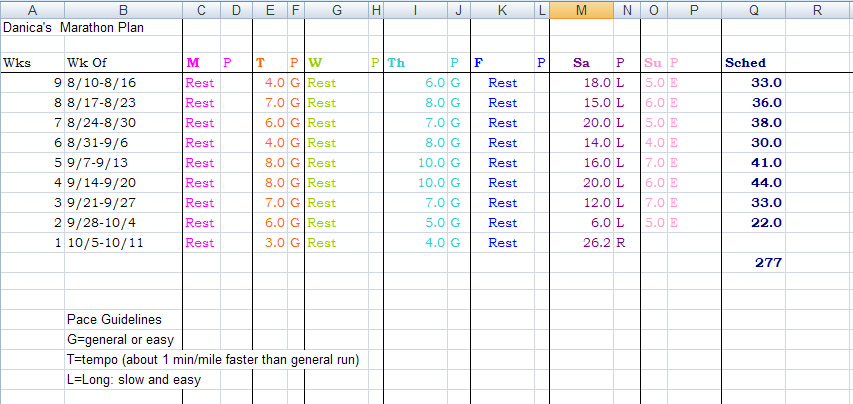Click the column G header

click(x=336, y=10)
